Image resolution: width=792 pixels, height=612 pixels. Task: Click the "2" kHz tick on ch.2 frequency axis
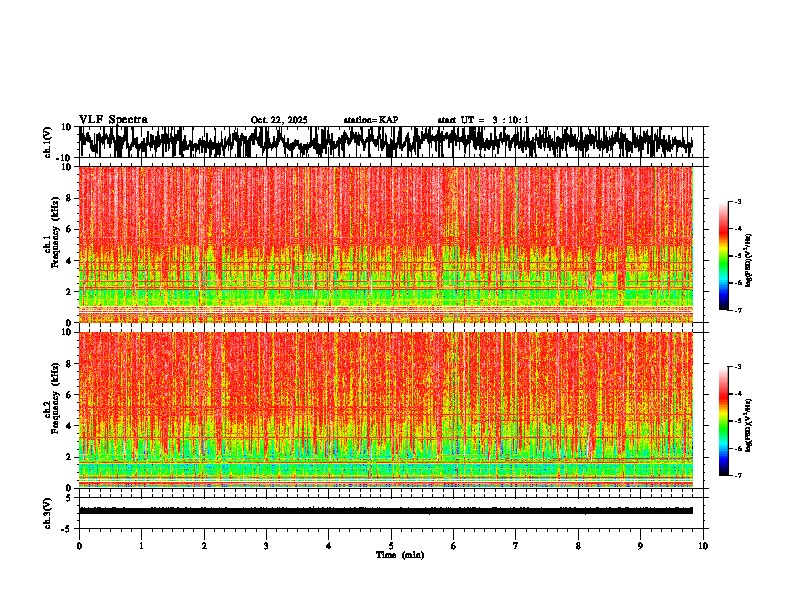[70, 457]
